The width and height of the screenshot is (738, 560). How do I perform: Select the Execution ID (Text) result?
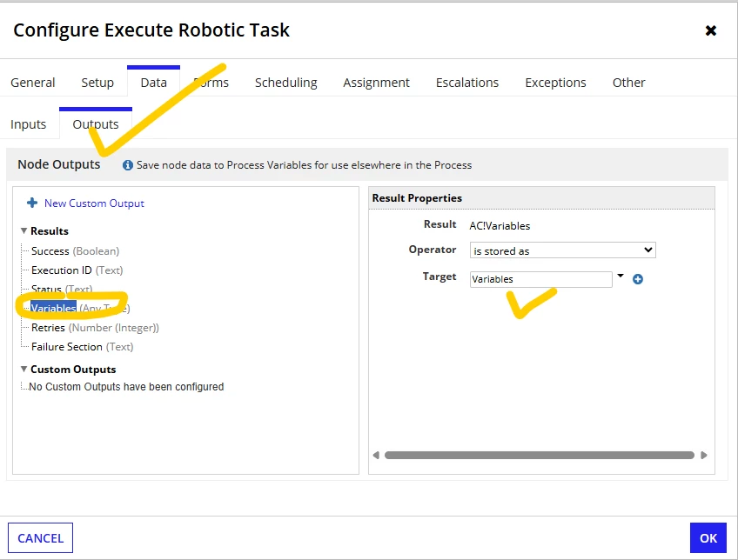[x=77, y=270]
